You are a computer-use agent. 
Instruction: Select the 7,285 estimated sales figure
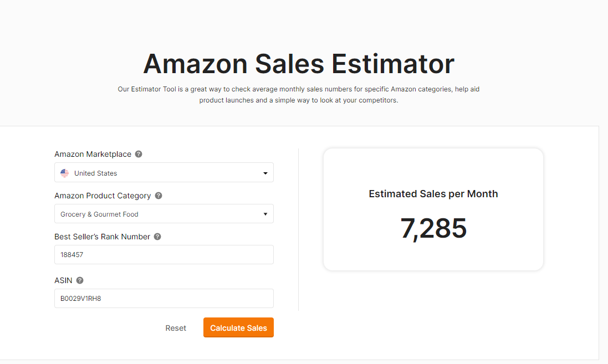click(433, 228)
